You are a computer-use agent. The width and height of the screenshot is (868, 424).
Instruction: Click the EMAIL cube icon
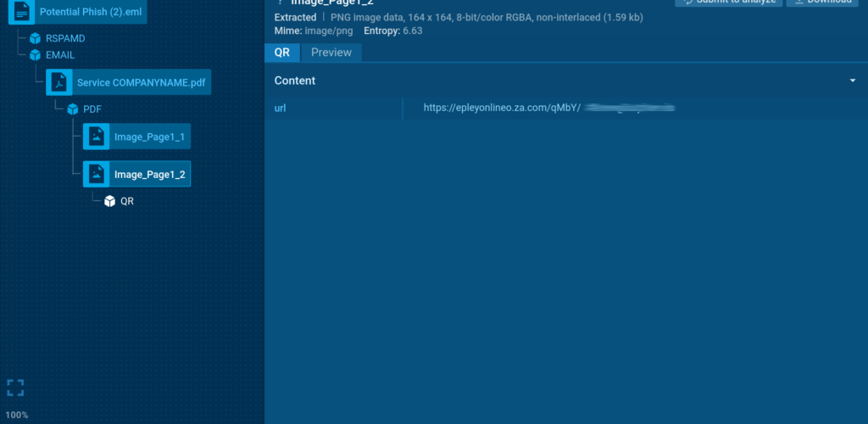coord(36,55)
